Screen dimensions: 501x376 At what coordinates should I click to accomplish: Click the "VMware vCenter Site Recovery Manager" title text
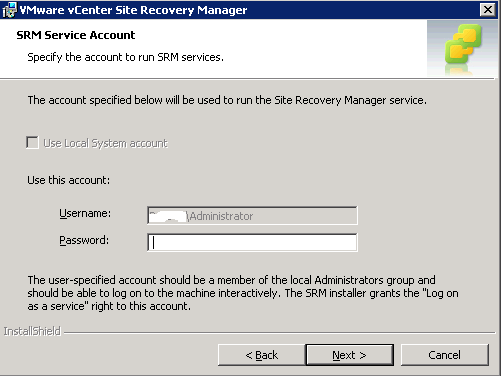coord(133,10)
